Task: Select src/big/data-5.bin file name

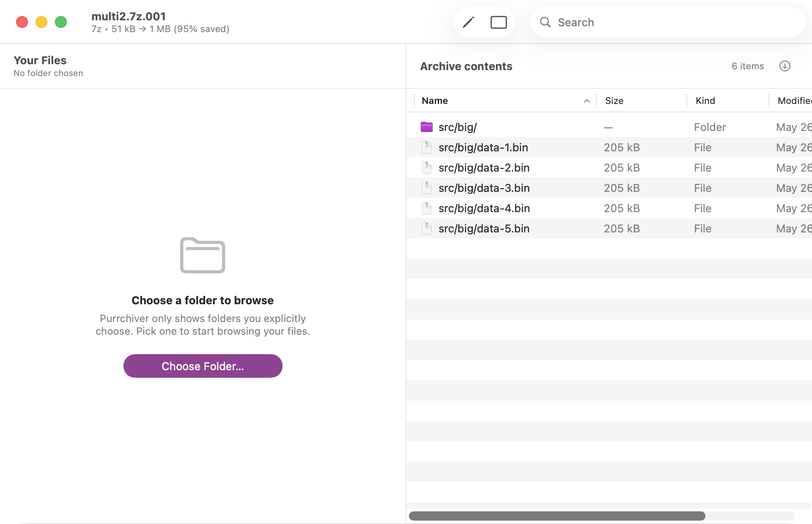Action: (x=484, y=228)
